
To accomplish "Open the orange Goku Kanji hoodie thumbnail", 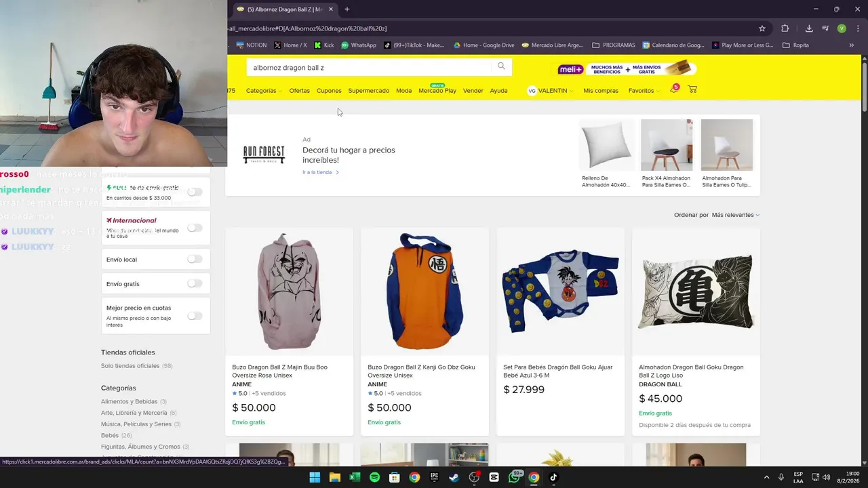I will (x=425, y=291).
